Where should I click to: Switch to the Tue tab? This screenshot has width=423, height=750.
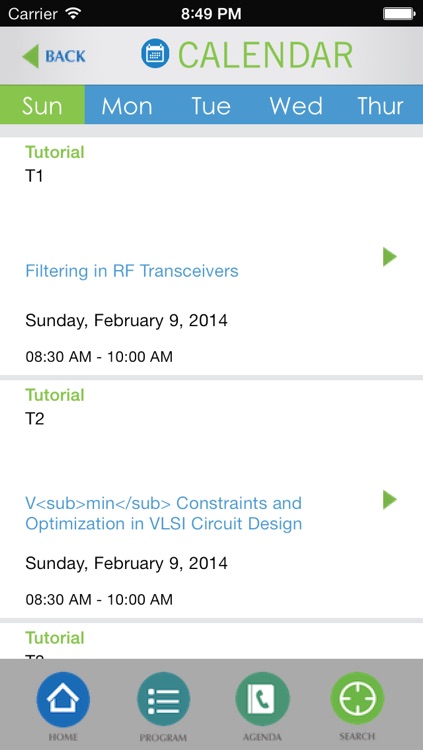[211, 105]
